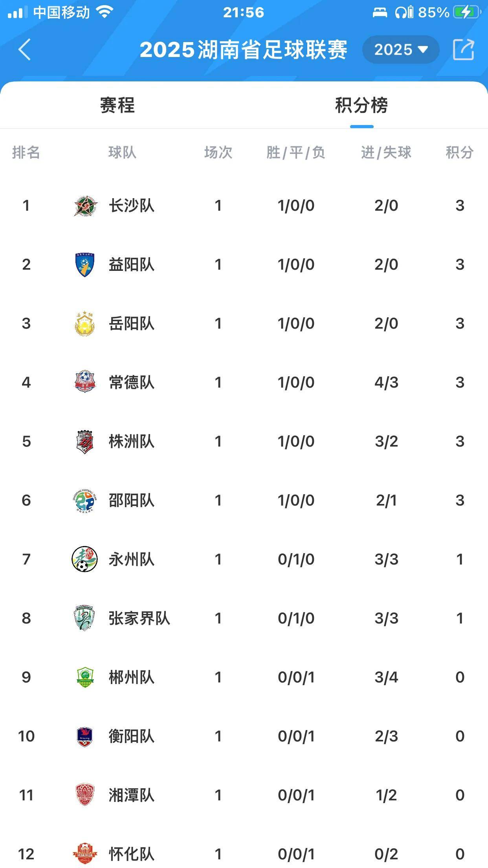Select the 积分榜 tab
Image resolution: width=488 pixels, height=868 pixels.
(x=361, y=105)
